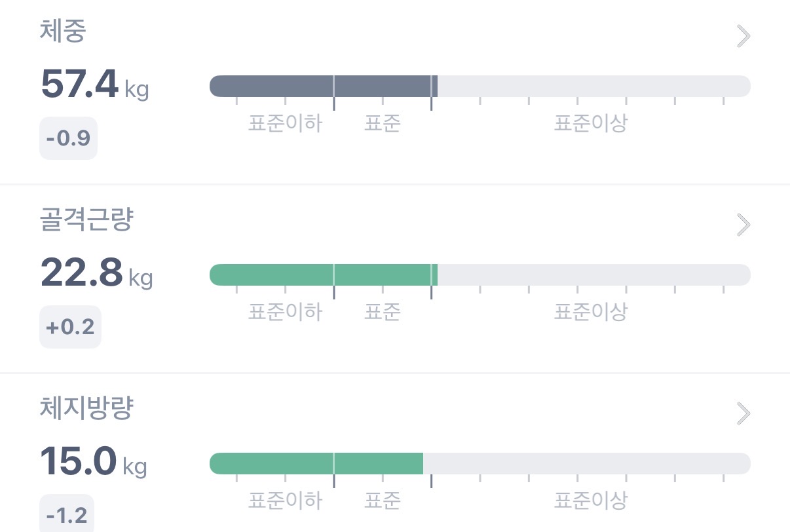Expand the 골격근량 detail arrow

tap(743, 225)
